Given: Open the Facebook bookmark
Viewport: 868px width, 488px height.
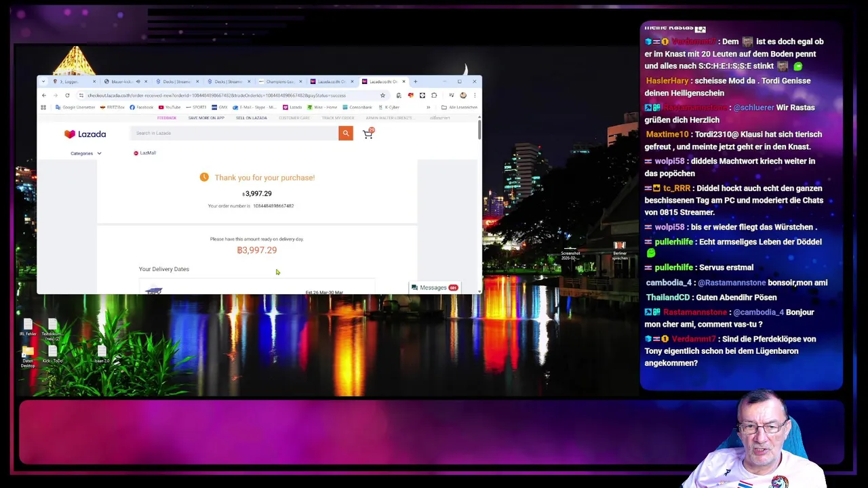Looking at the screenshot, I should (x=142, y=107).
